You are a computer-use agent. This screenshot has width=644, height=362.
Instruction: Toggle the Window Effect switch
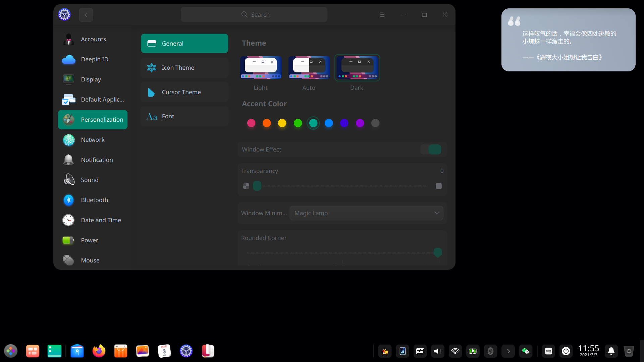pos(431,149)
